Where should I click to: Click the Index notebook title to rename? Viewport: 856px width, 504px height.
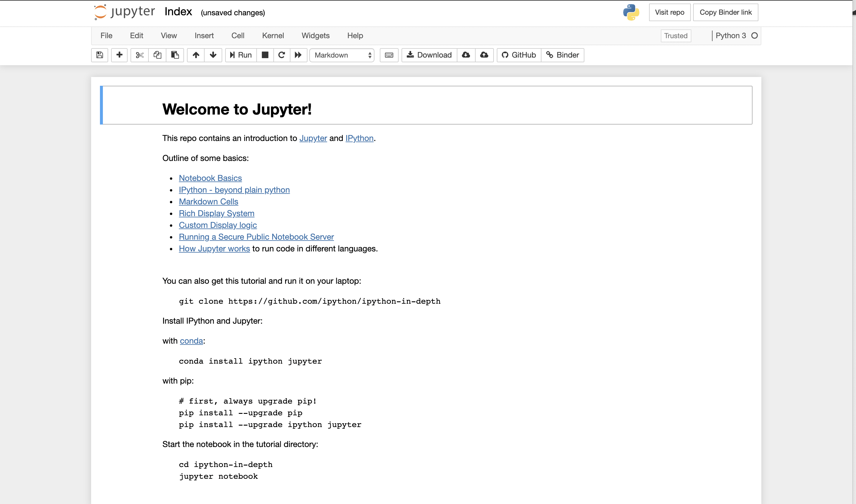[x=178, y=12]
